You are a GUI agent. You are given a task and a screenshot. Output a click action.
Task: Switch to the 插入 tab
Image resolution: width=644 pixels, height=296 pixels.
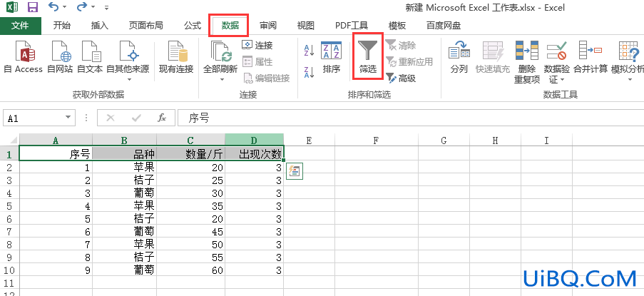click(99, 26)
